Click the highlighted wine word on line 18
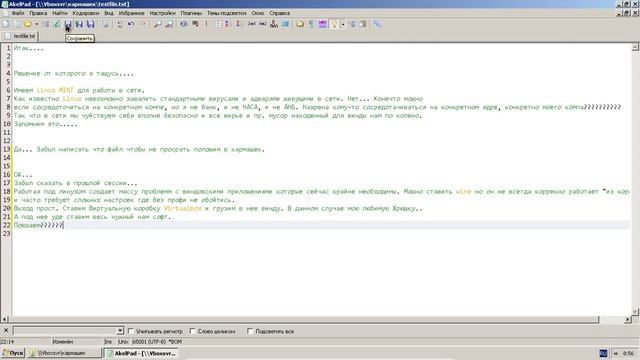The width and height of the screenshot is (640, 360). [463, 191]
